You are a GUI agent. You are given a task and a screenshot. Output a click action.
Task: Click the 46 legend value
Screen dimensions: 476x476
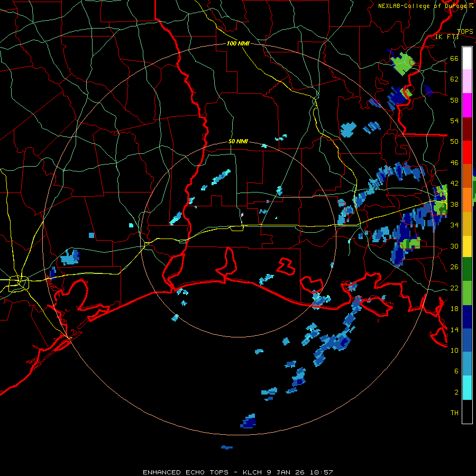coord(454,162)
